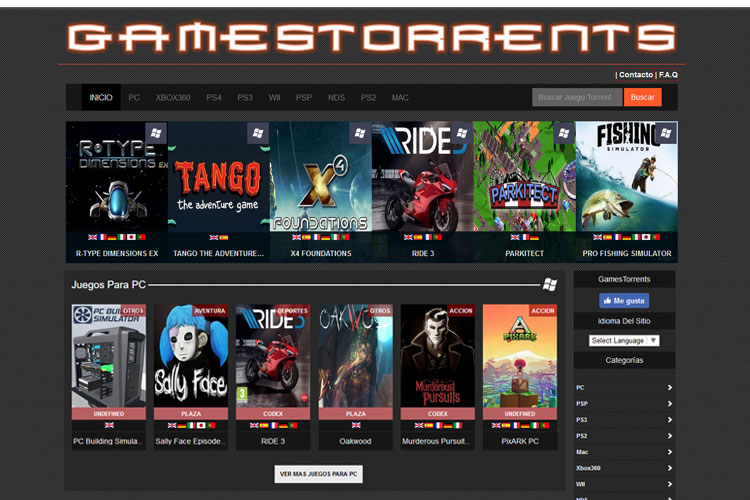Click Windows icon on Pro Fishing Simulator card
This screenshot has width=750, height=500.
666,133
